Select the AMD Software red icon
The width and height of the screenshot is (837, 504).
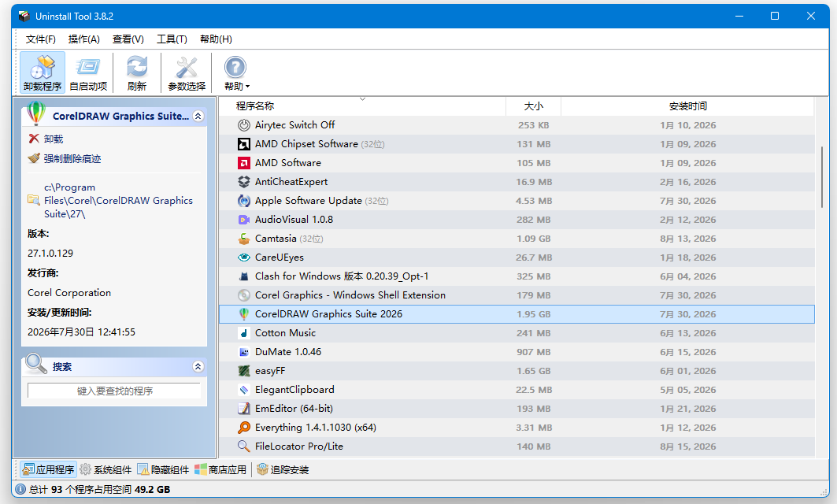point(244,163)
